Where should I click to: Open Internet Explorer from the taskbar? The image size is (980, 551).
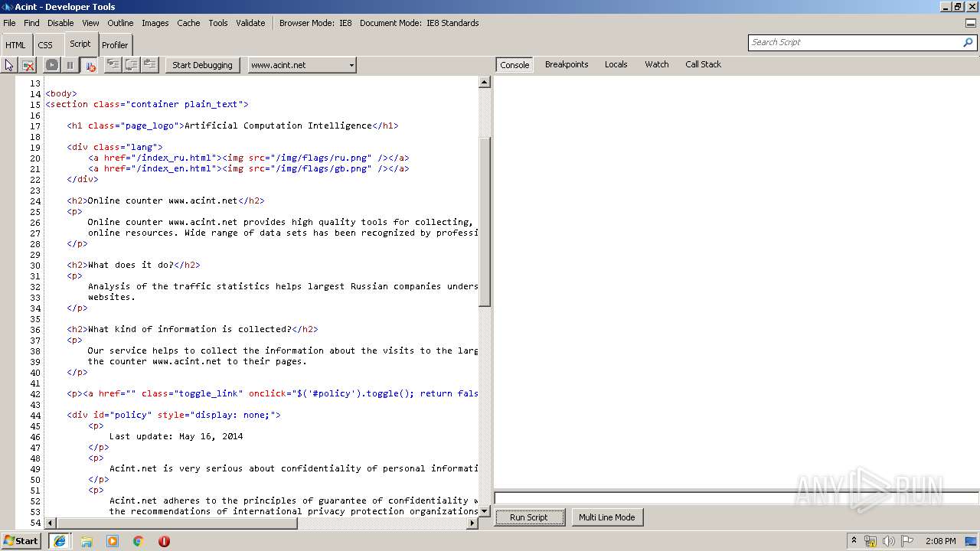click(x=59, y=541)
